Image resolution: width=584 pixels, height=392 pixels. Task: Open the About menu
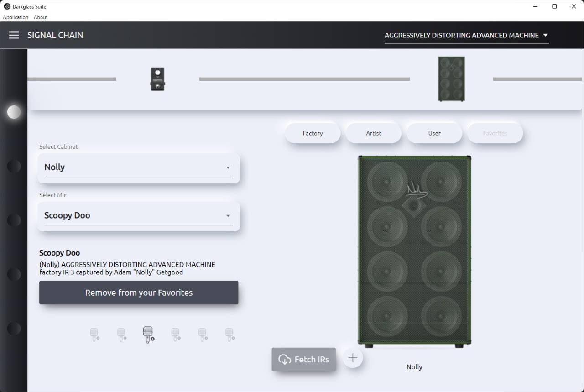pos(41,17)
